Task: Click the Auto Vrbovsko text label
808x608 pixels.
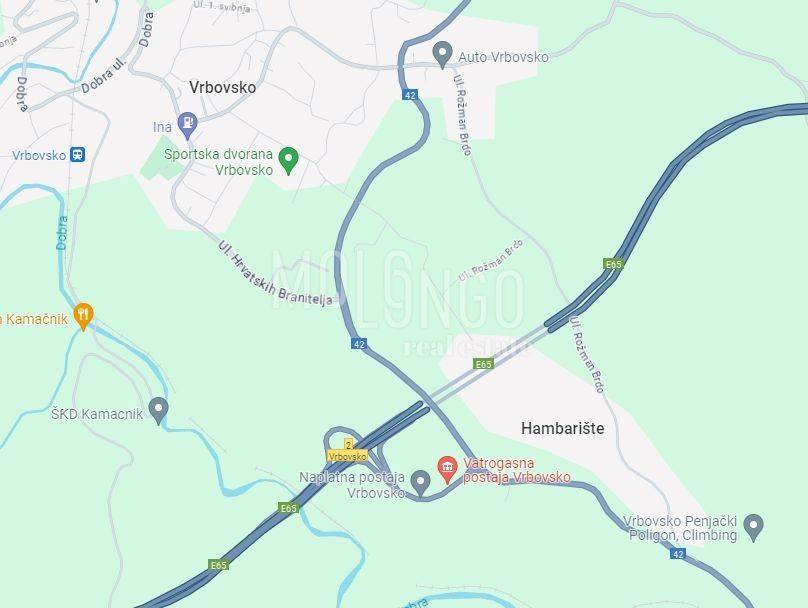Action: point(503,57)
